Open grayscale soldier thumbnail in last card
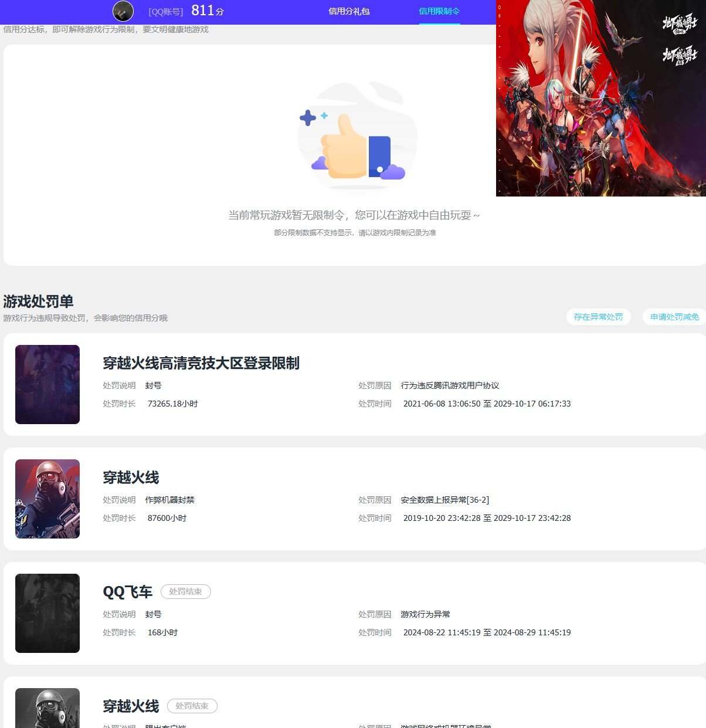706x728 pixels. [47, 708]
